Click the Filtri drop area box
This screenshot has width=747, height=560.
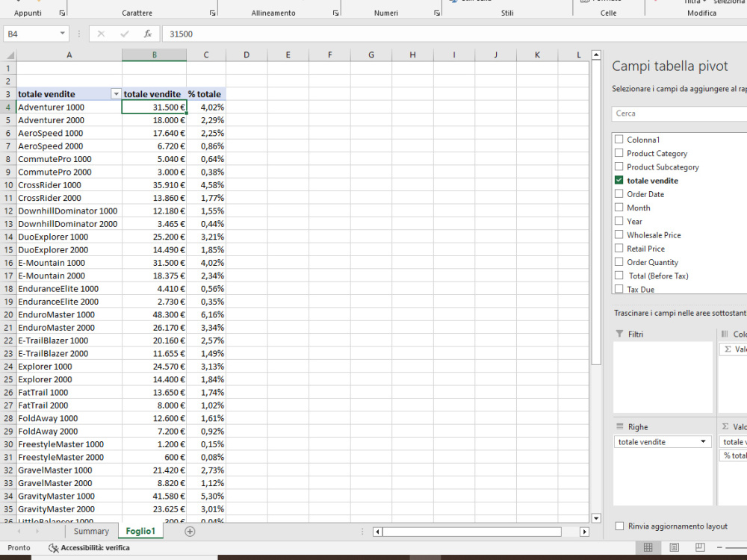tap(663, 377)
